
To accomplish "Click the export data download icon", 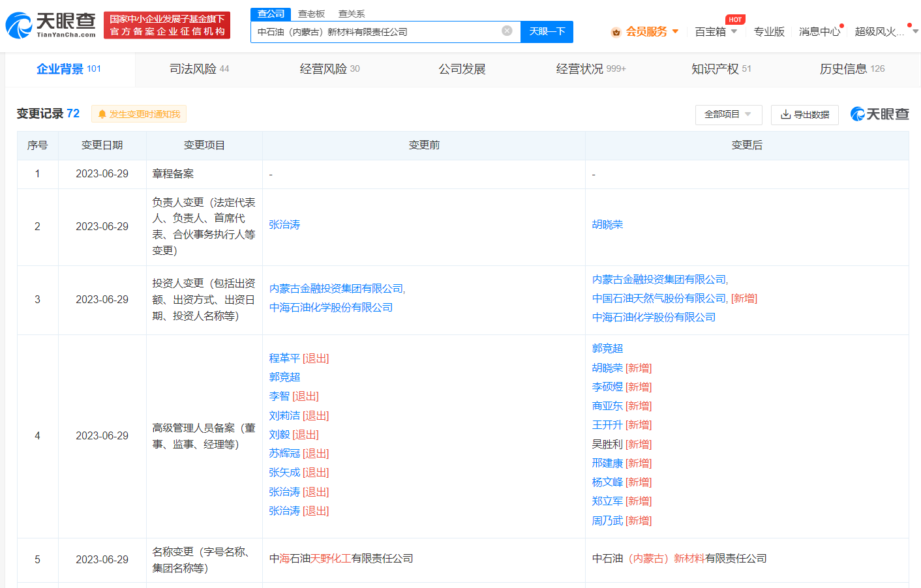I will tap(786, 114).
